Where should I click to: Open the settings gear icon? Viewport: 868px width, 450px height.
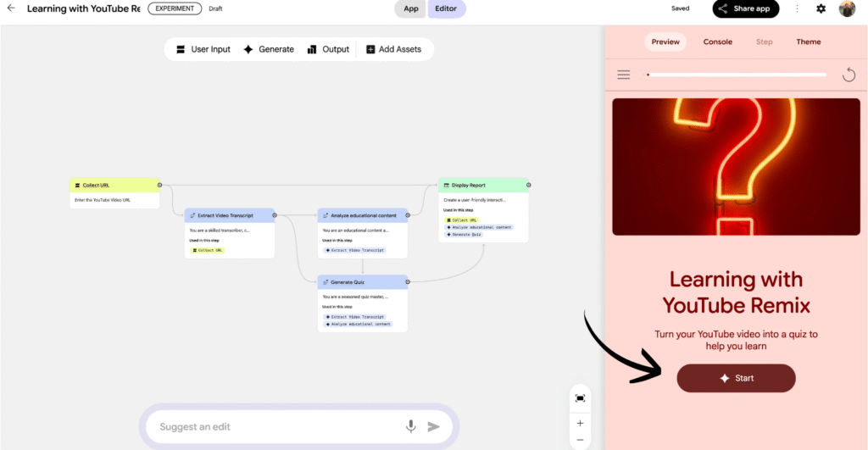click(x=821, y=8)
